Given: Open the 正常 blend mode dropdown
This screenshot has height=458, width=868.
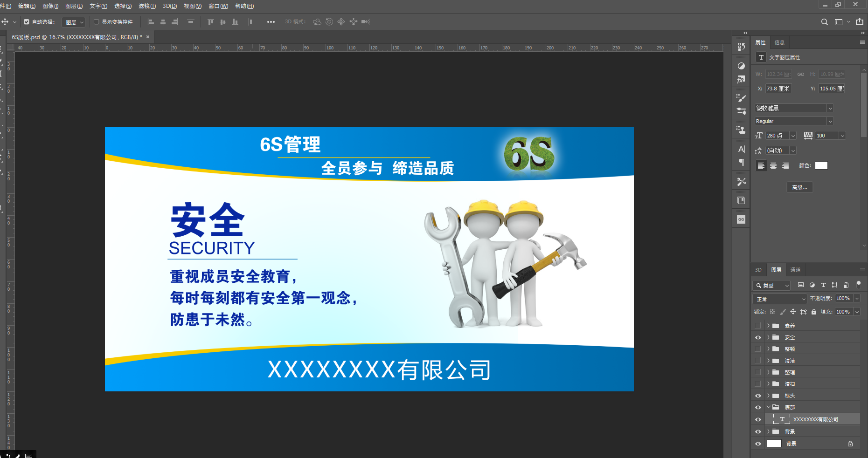Looking at the screenshot, I should click(780, 299).
